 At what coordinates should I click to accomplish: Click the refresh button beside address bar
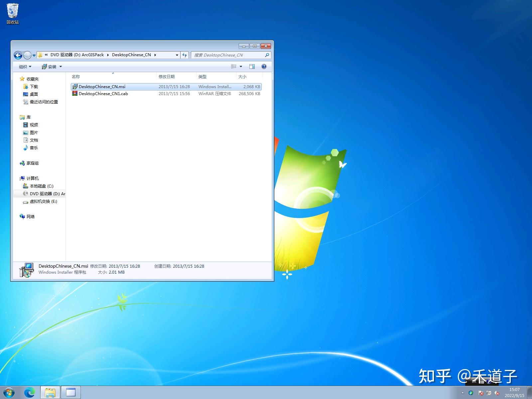(x=185, y=55)
